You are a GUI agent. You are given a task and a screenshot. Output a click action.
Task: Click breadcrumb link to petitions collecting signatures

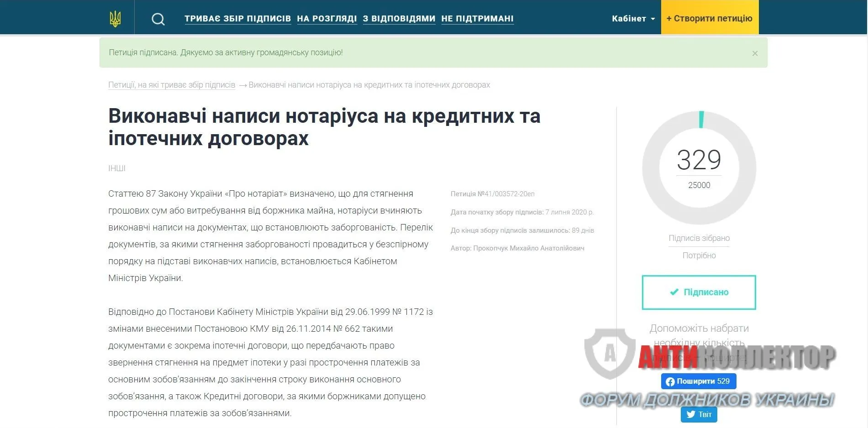172,85
